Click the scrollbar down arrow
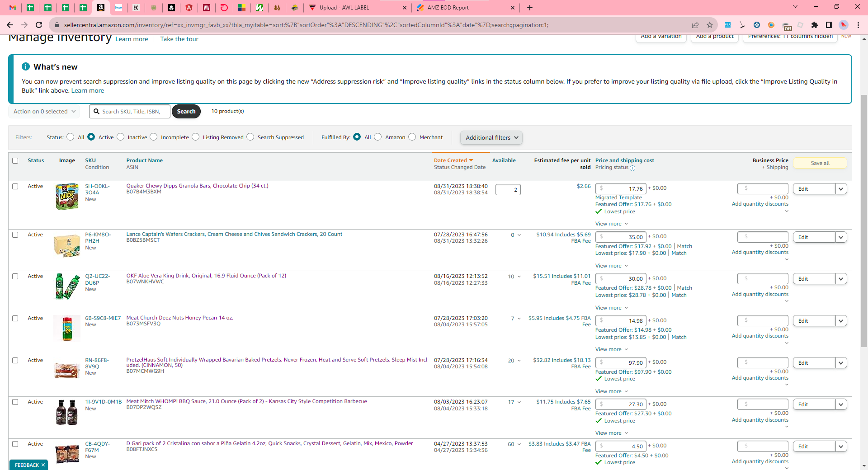Screen dimensions: 868x470 864,466
